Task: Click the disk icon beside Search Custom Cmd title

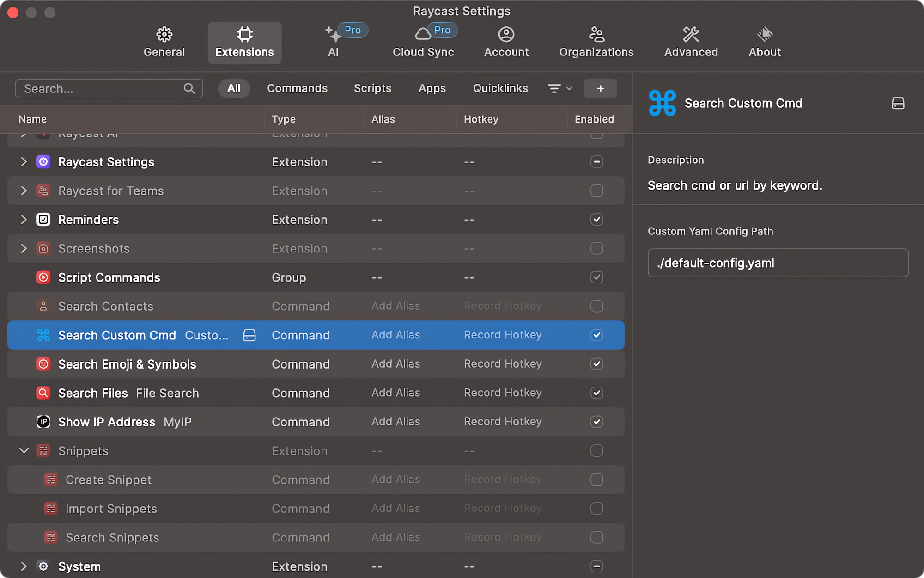Action: click(x=898, y=103)
